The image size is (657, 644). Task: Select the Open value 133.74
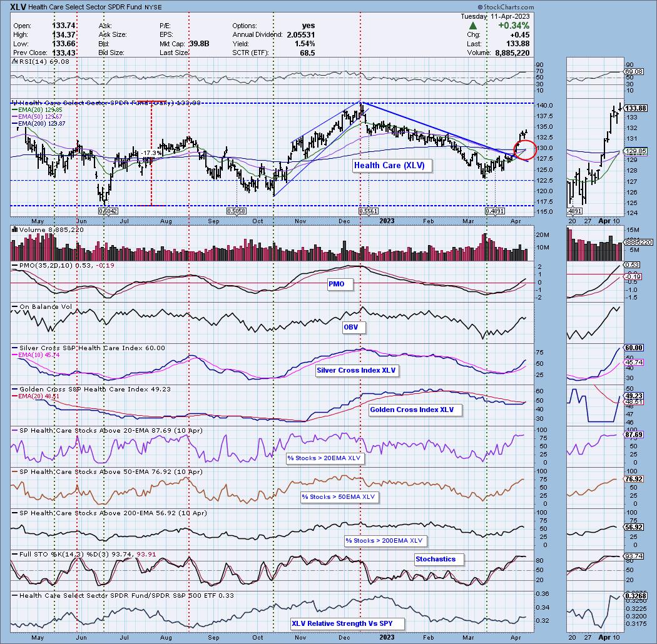pyautogui.click(x=64, y=26)
